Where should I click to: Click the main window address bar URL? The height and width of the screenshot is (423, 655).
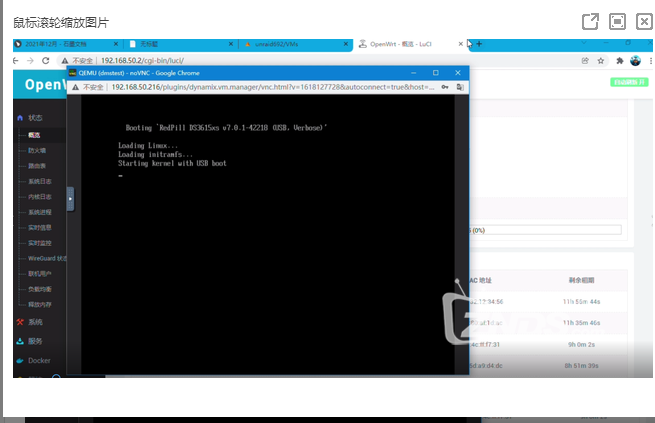point(142,61)
